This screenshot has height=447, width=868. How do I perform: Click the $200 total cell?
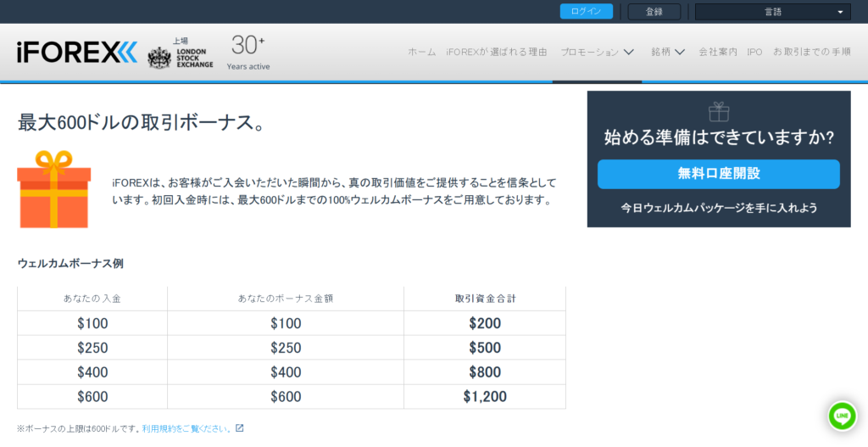(x=485, y=323)
